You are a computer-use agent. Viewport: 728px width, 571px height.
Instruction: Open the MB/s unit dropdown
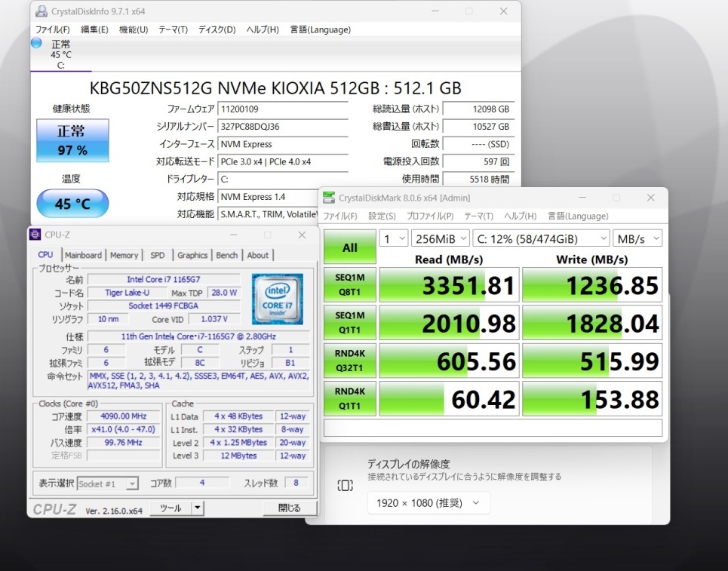(x=637, y=238)
